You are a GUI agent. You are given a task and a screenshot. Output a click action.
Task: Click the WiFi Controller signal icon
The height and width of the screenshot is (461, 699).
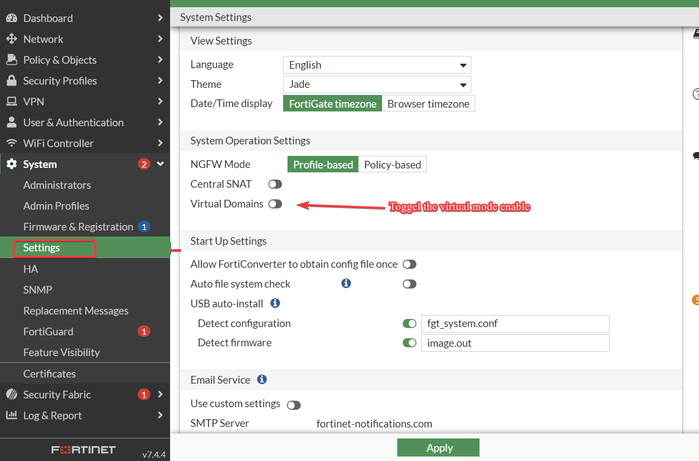tap(12, 143)
